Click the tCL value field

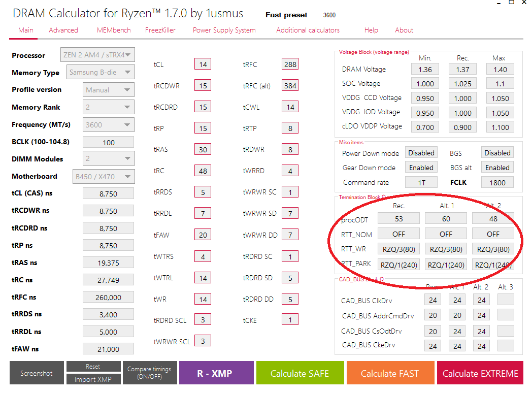[203, 64]
